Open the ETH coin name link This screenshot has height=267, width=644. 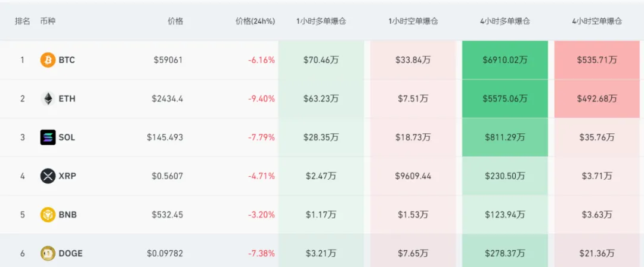coord(67,99)
